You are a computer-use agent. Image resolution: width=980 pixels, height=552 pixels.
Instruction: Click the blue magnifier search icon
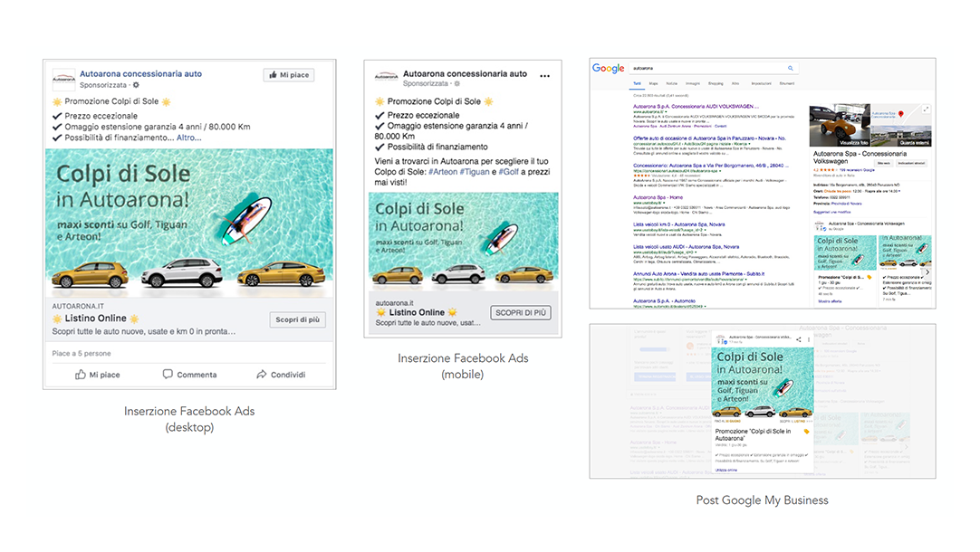coord(791,68)
